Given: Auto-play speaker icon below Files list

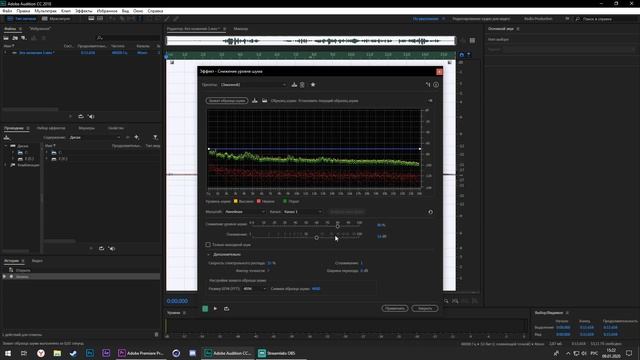Looking at the screenshot, I should click(91, 116).
